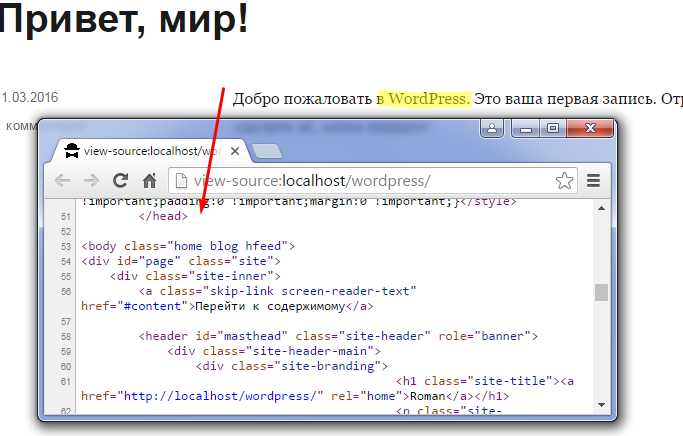683x436 pixels.
Task: Close the Chrome source window
Action: pos(590,128)
